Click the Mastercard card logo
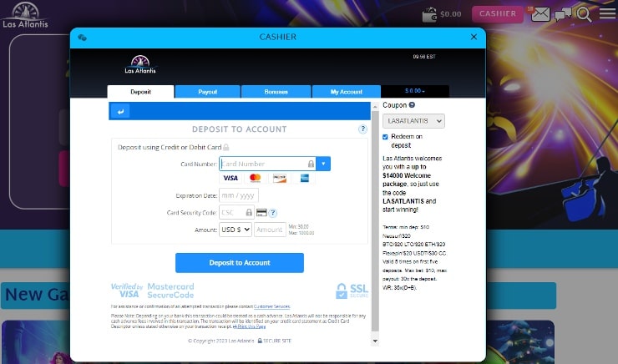Image resolution: width=618 pixels, height=364 pixels. [x=256, y=178]
